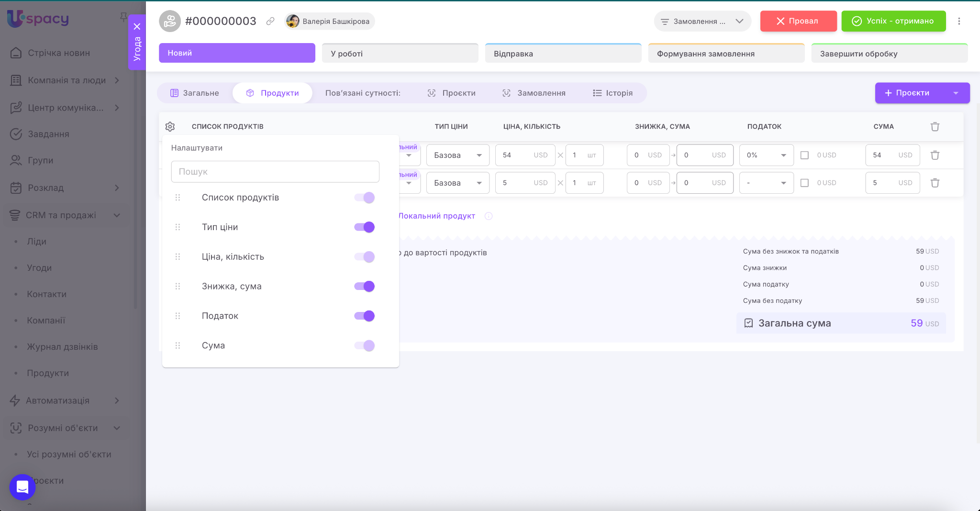Screen dimensions: 980x511
Task: Click the gear settings icon in table header
Action: (x=170, y=126)
